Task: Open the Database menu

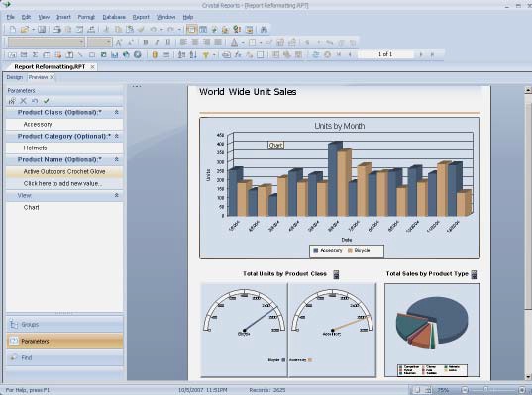Action: pyautogui.click(x=114, y=17)
